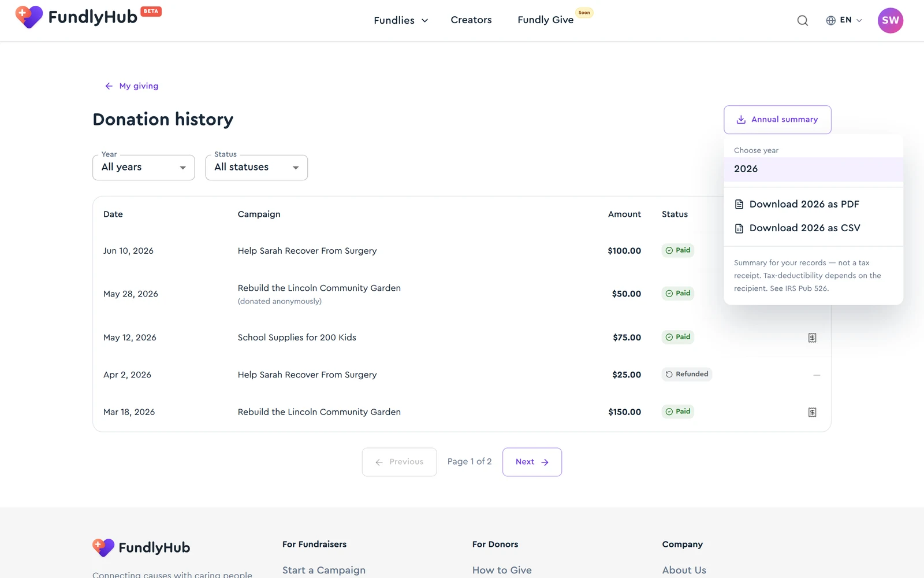Click the 'Date' column header

(x=113, y=214)
